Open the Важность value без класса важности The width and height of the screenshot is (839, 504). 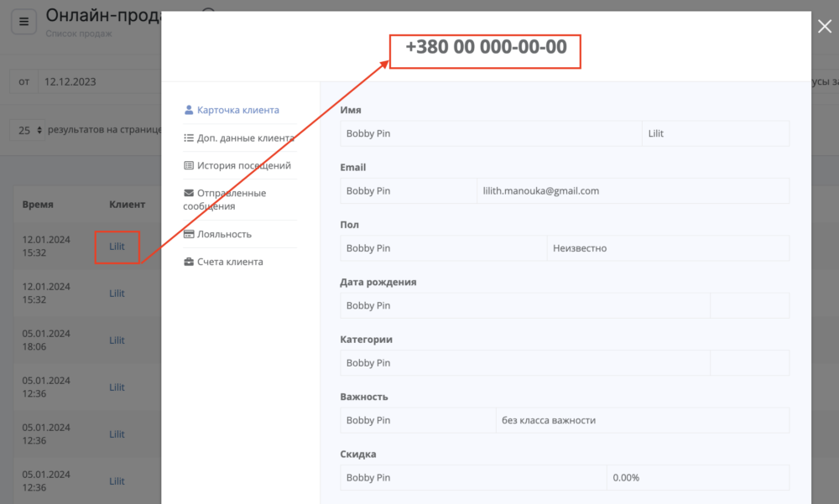[642, 420]
